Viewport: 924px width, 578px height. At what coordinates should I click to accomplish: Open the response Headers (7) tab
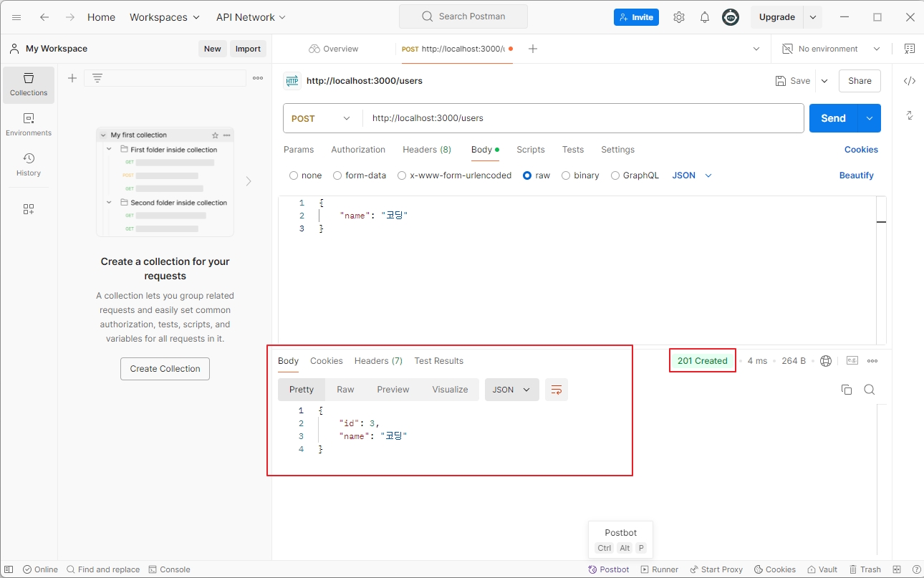point(378,361)
